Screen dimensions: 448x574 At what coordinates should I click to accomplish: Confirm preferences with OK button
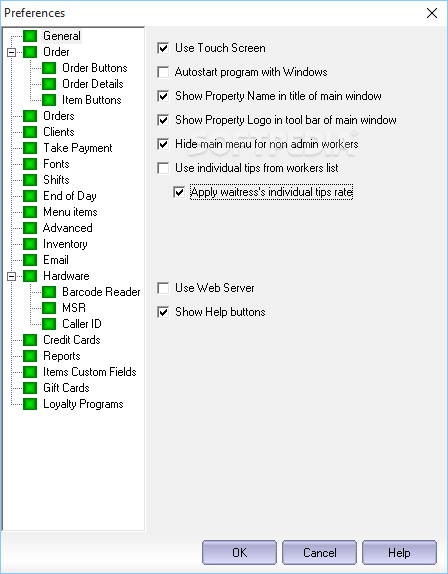pyautogui.click(x=239, y=552)
